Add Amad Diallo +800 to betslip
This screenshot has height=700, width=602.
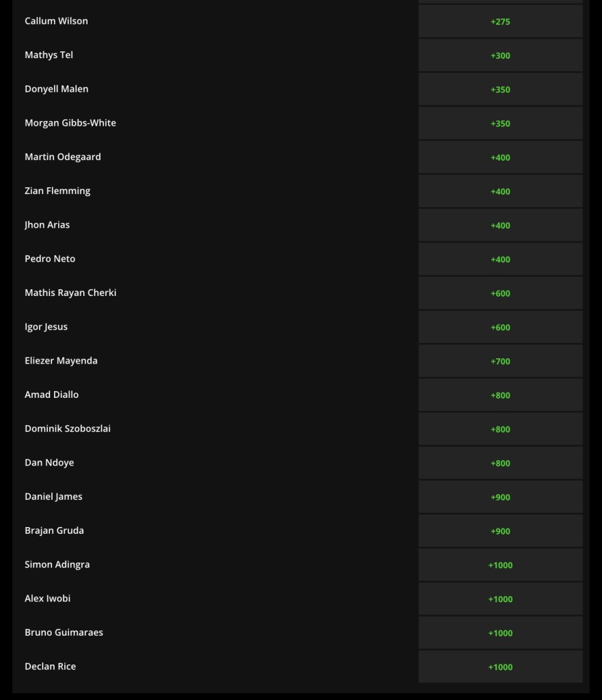click(x=500, y=395)
